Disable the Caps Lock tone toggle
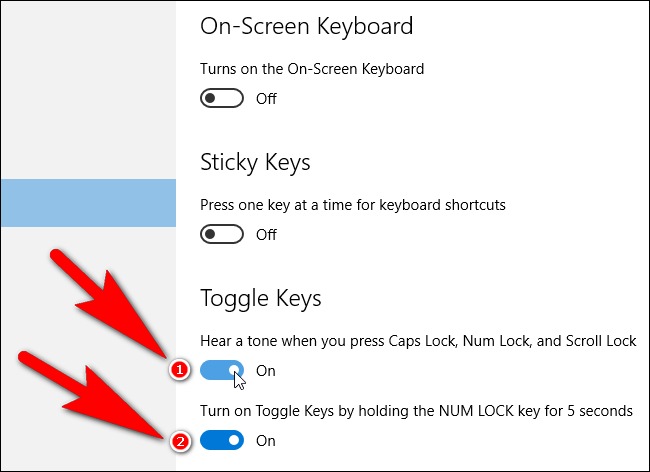The image size is (650, 472). tap(222, 370)
